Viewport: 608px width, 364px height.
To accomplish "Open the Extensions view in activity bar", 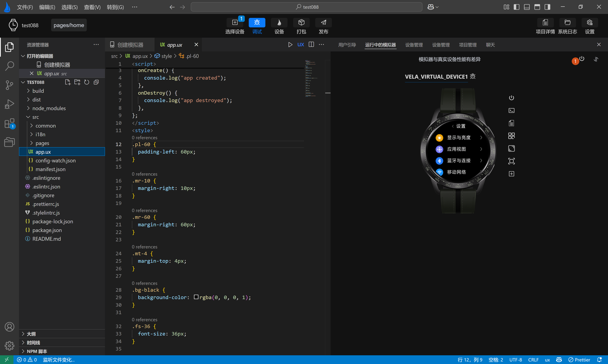I will click(x=9, y=123).
